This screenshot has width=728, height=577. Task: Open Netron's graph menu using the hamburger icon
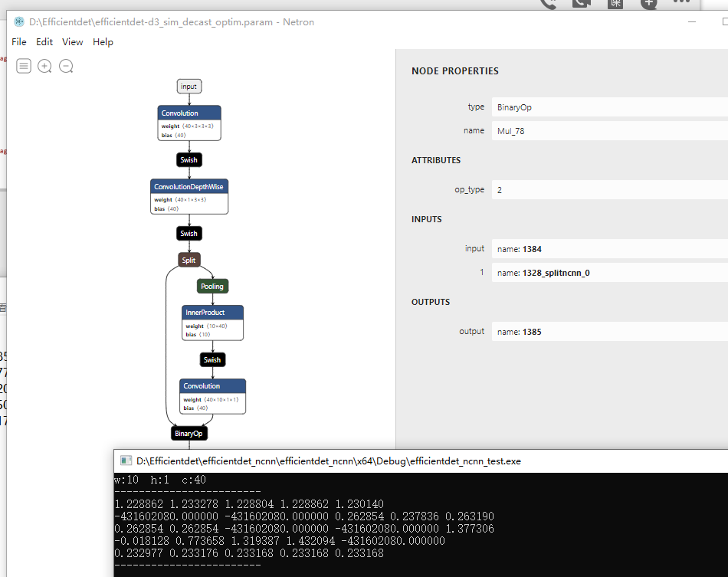(23, 66)
